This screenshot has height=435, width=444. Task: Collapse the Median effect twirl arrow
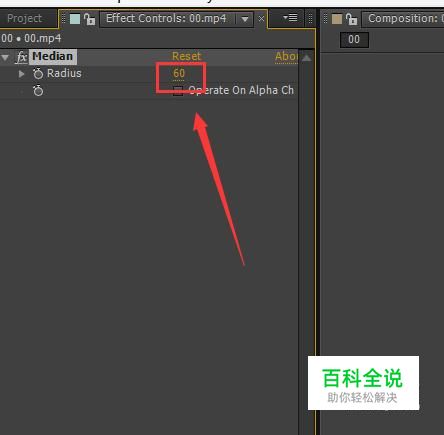pos(5,57)
